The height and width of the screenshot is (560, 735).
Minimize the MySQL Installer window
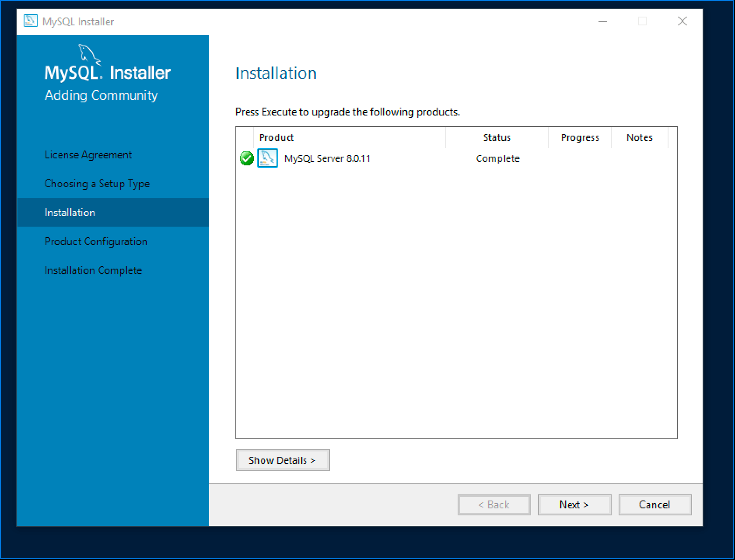603,21
